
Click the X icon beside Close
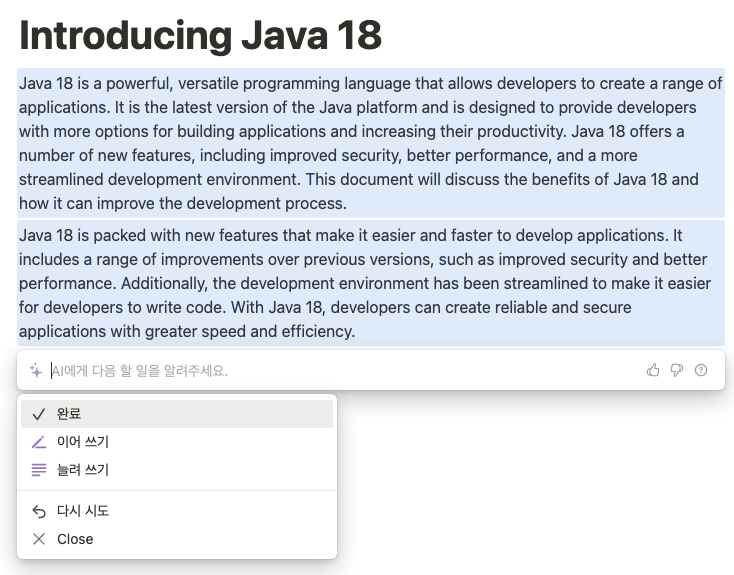pos(39,539)
